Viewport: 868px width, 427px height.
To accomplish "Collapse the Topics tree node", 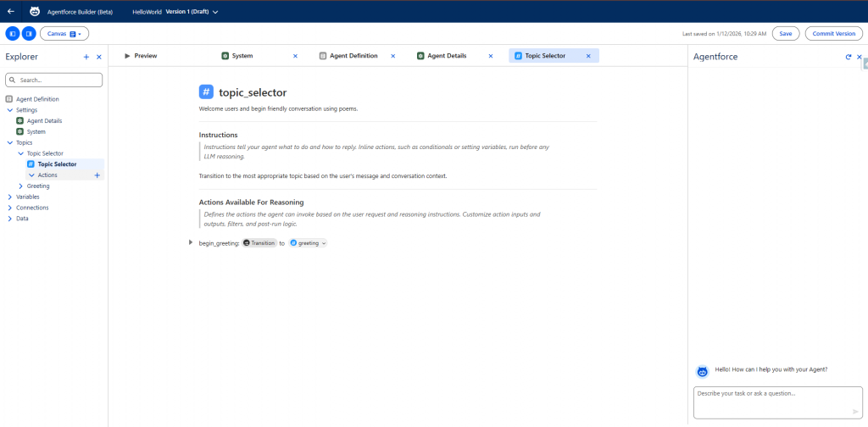I will 10,142.
